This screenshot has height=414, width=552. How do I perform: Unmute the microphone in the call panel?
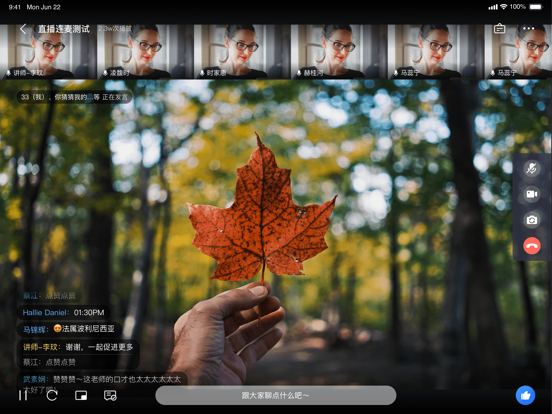(532, 168)
